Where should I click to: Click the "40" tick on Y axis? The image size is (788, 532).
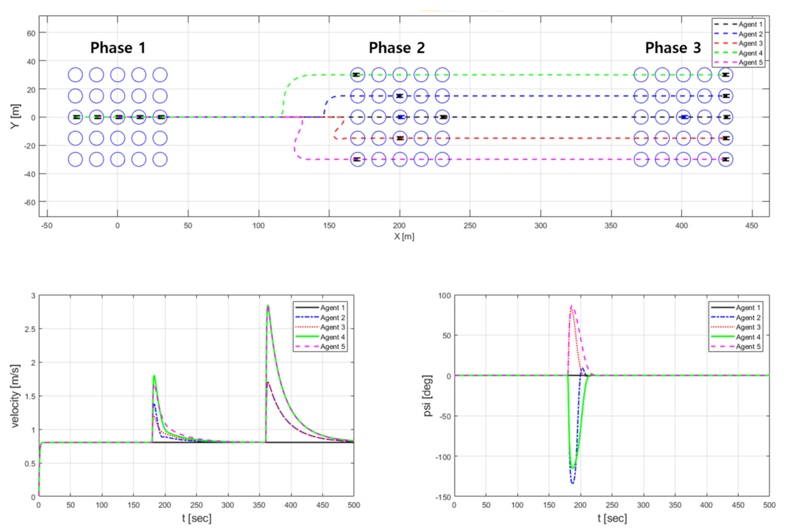point(31,61)
